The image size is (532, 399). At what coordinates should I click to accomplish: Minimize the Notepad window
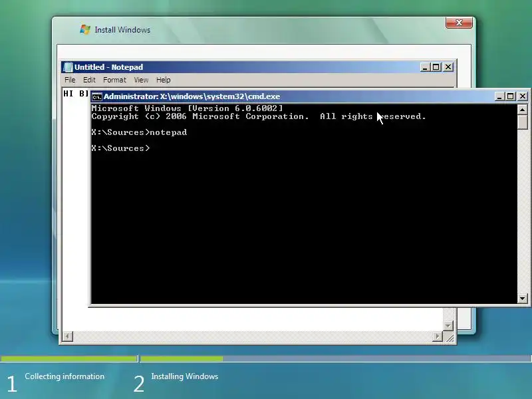pos(425,67)
